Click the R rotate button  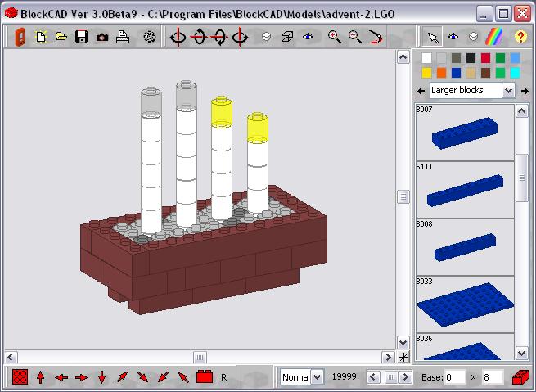224,377
